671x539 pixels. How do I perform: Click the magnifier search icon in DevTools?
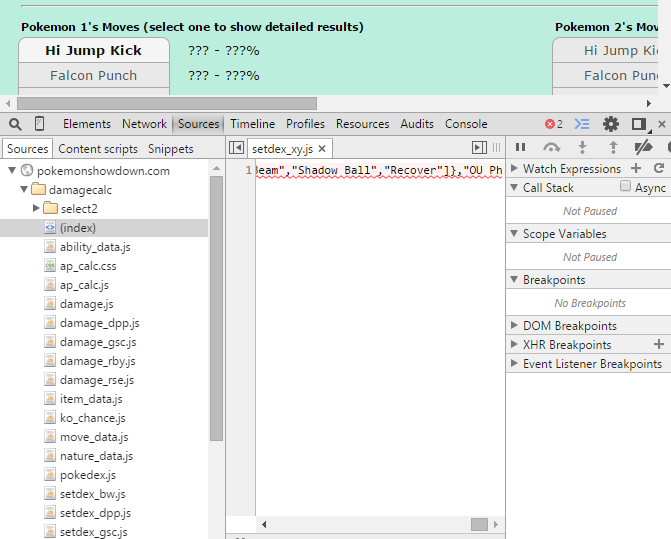15,124
